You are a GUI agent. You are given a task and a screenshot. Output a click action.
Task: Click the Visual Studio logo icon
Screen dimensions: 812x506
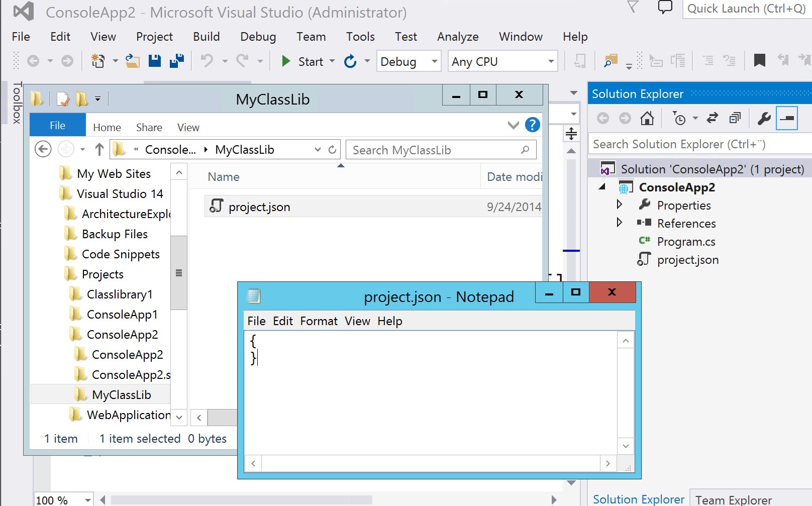click(24, 11)
